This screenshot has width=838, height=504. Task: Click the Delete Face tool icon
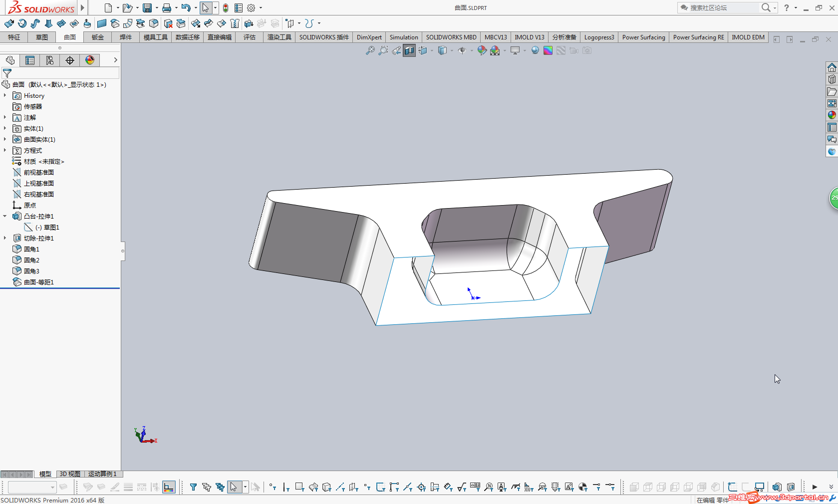pos(168,23)
